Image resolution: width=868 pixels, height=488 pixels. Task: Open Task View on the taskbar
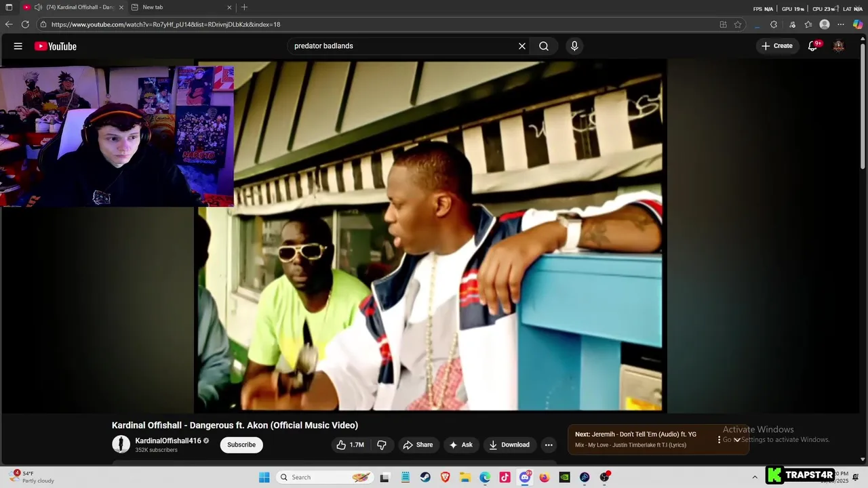point(384,477)
